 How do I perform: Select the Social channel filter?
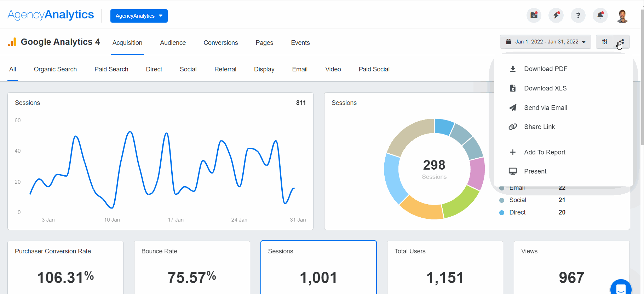188,69
